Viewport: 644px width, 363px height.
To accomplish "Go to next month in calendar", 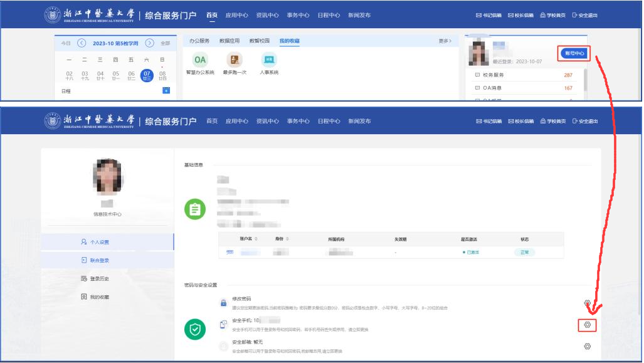I will tap(149, 43).
